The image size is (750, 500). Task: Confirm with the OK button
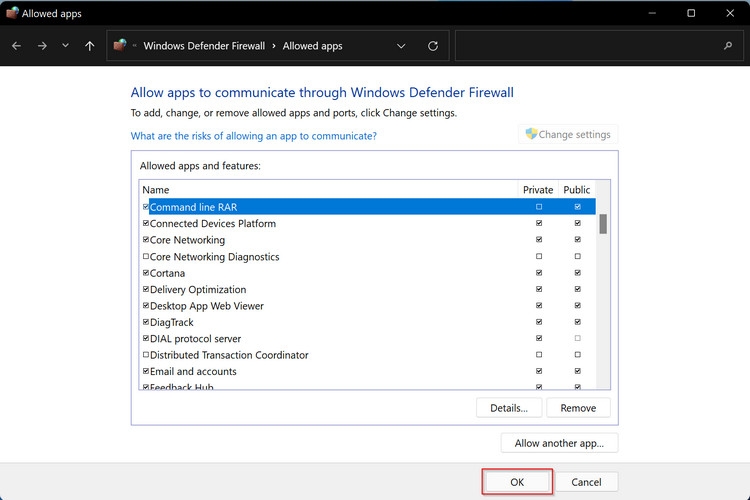(517, 482)
